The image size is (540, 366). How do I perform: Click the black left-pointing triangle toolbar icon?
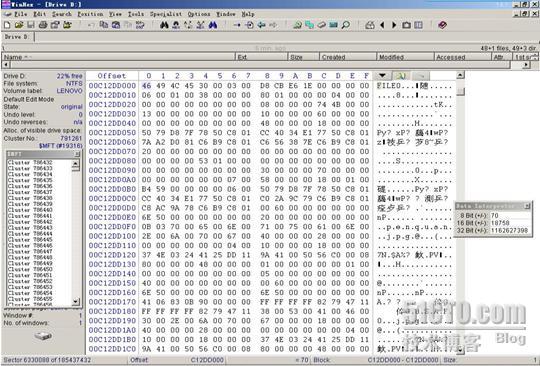(x=382, y=25)
